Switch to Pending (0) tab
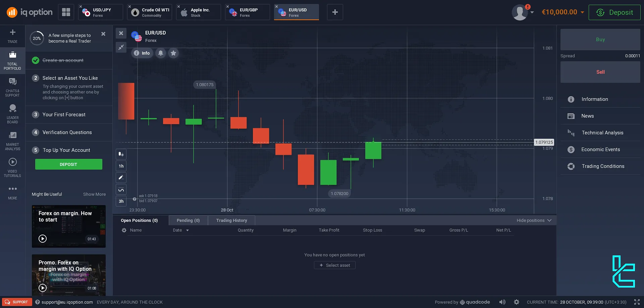The image size is (644, 308). point(188,220)
